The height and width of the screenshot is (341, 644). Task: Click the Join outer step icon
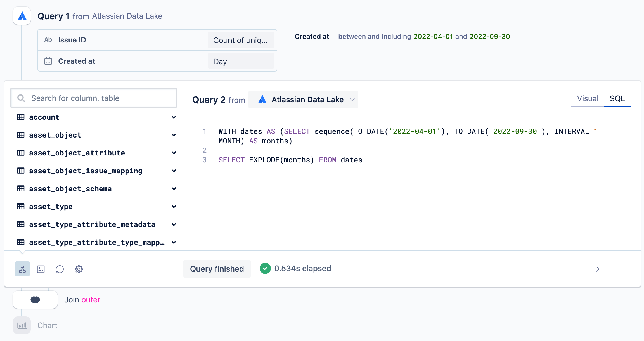point(35,300)
